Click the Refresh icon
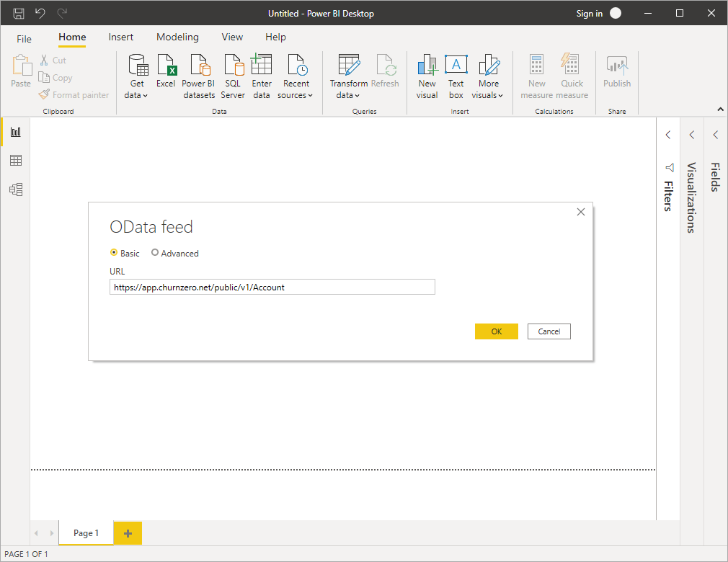This screenshot has height=562, width=728. pyautogui.click(x=386, y=65)
